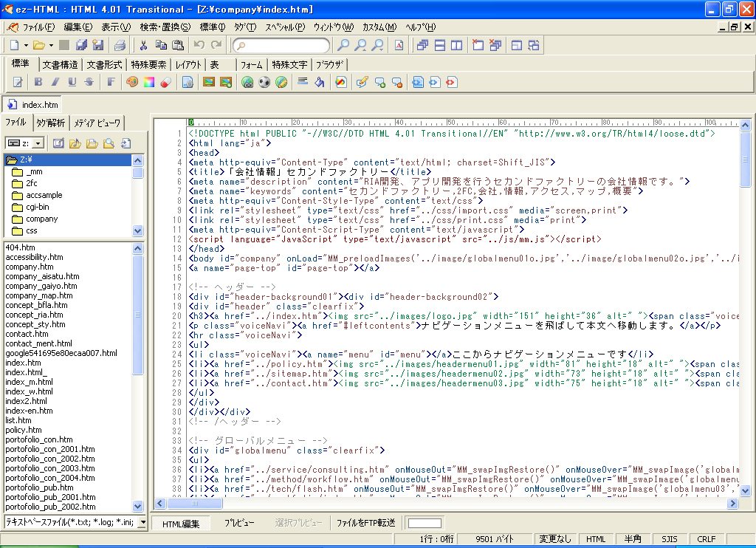Open the color palette icon

point(132,82)
